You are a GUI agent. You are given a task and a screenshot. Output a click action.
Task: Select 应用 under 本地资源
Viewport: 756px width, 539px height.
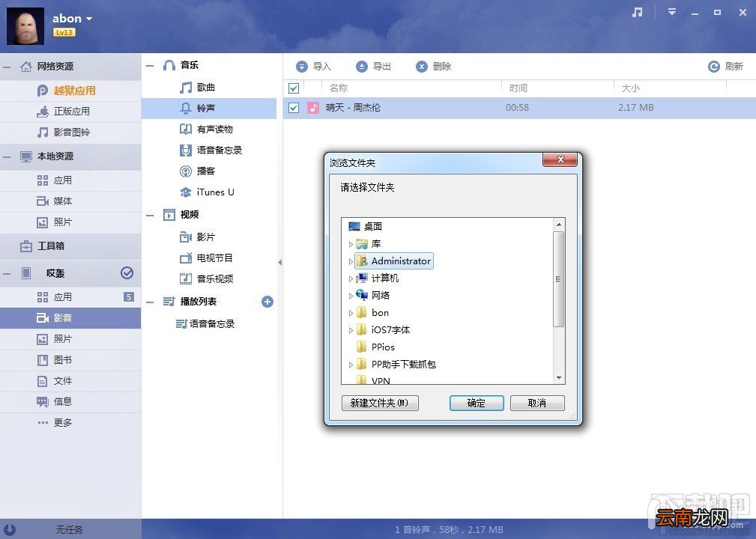(70, 180)
